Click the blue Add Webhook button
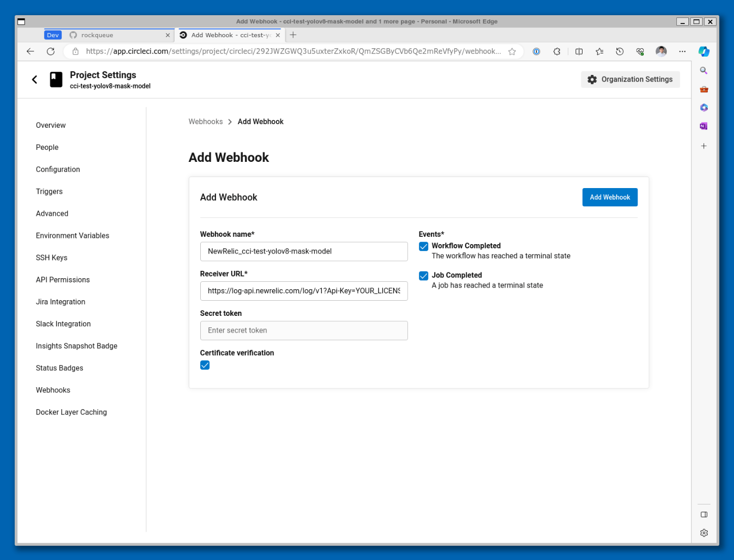 coord(610,197)
